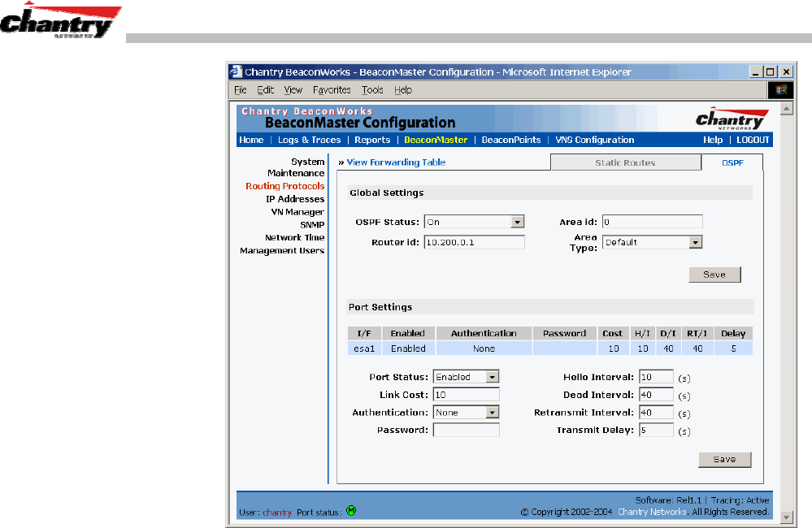
Task: Select Routing Protocols in sidebar
Action: 284,186
